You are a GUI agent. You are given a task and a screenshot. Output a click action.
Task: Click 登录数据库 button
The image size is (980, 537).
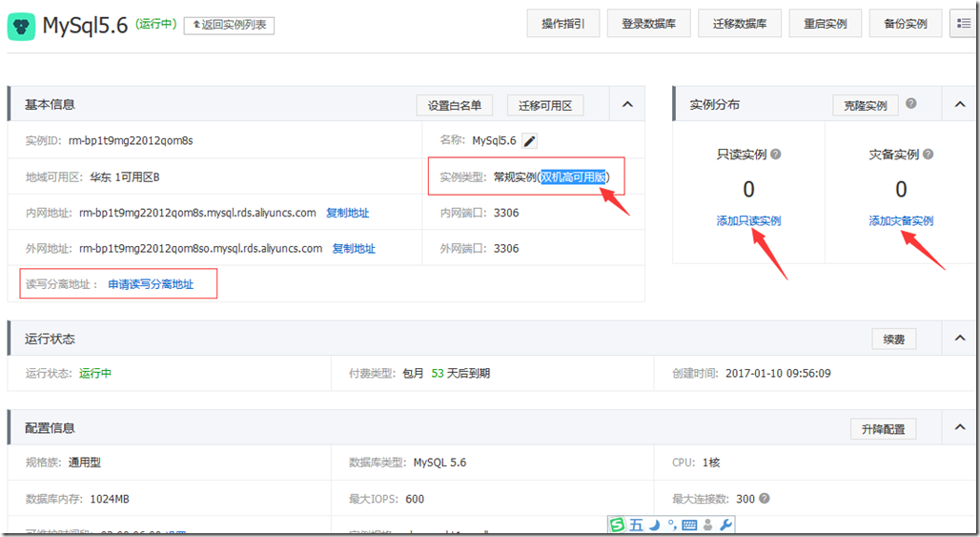point(649,24)
